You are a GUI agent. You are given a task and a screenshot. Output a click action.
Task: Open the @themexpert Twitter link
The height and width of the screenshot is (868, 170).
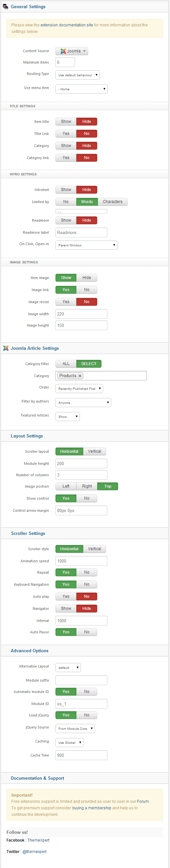point(34,851)
